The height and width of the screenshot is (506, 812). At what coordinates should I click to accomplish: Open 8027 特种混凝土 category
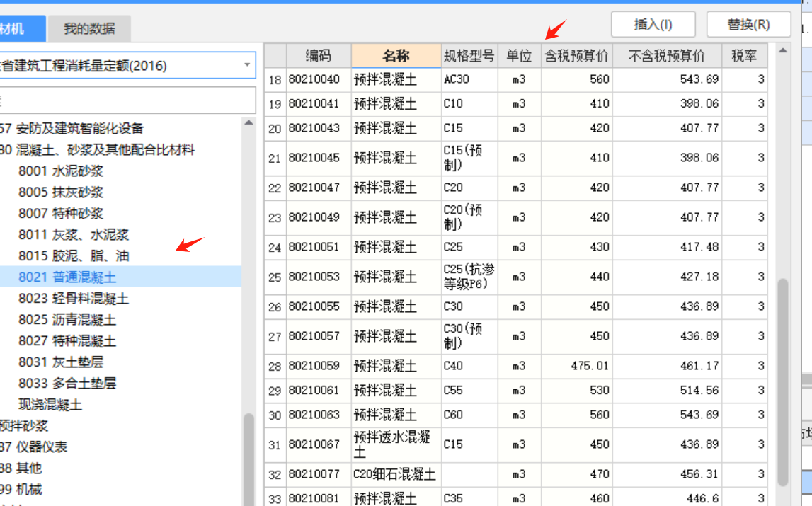[67, 341]
